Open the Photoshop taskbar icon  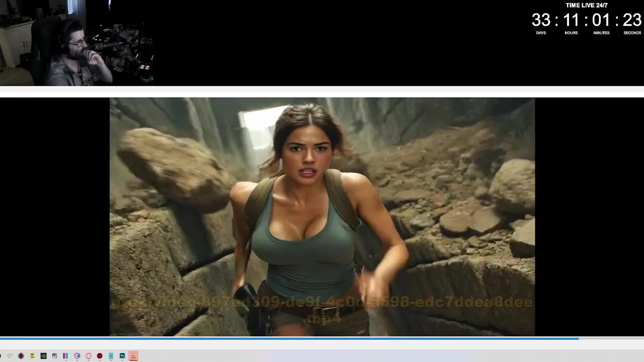point(122,355)
